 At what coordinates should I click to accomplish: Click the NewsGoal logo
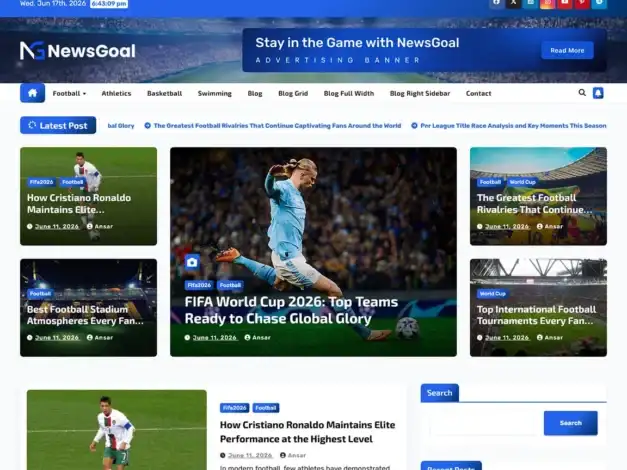[x=78, y=51]
